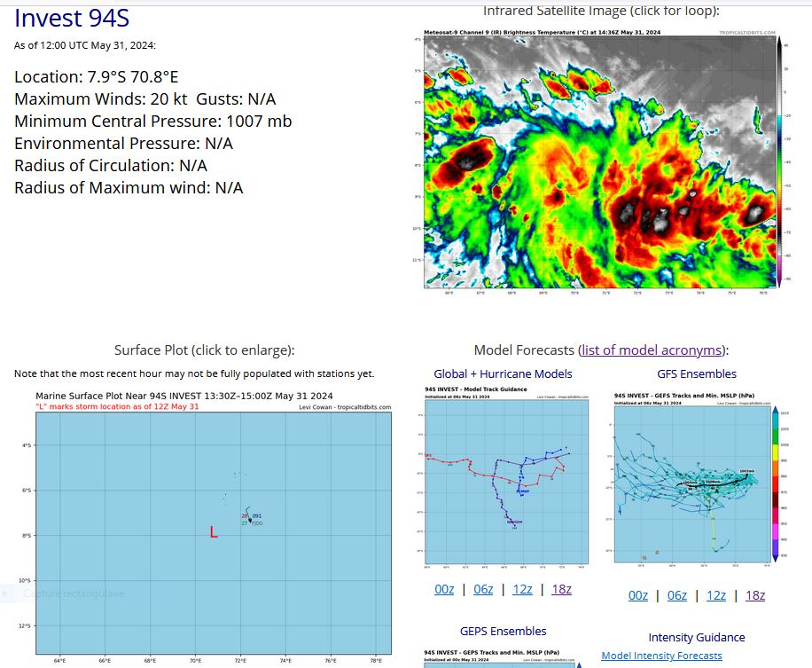
Task: Select 18z run under GFS Ensembles
Action: (754, 595)
